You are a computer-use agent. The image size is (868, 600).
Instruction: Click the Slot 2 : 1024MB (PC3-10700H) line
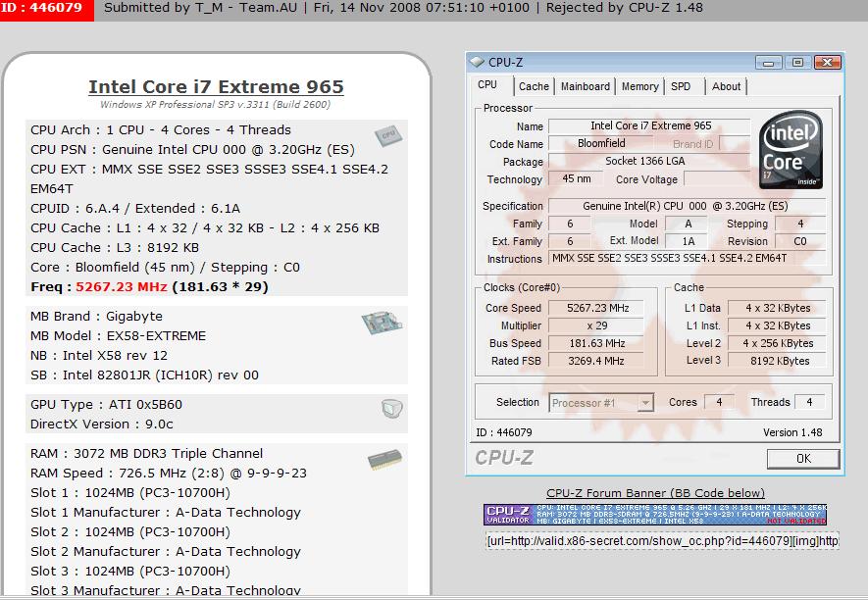pyautogui.click(x=130, y=532)
